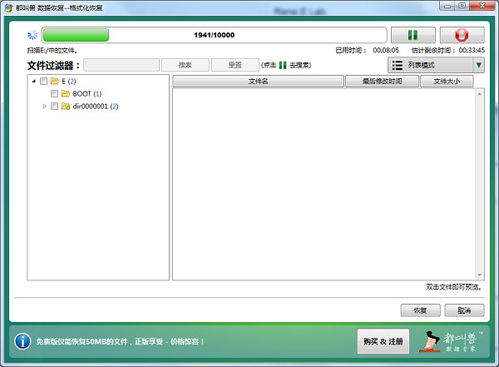Check the E drive checkbox
499x367 pixels.
click(x=44, y=81)
